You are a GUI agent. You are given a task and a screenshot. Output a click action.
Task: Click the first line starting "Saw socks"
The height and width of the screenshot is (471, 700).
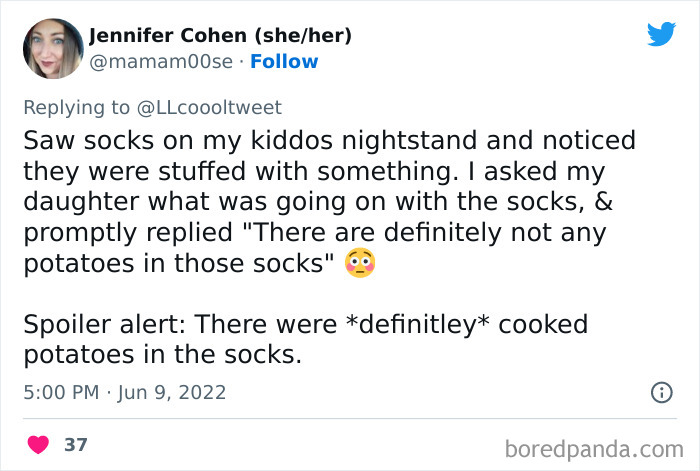[329, 140]
